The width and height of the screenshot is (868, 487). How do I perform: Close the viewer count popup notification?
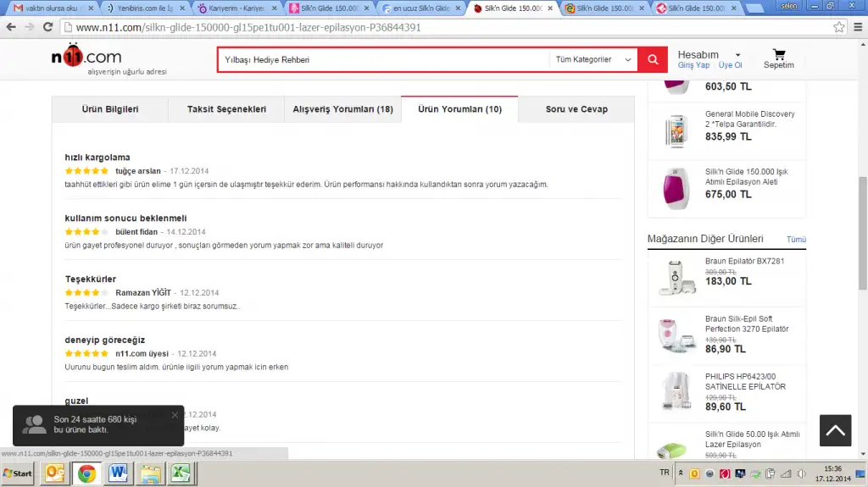coord(175,415)
